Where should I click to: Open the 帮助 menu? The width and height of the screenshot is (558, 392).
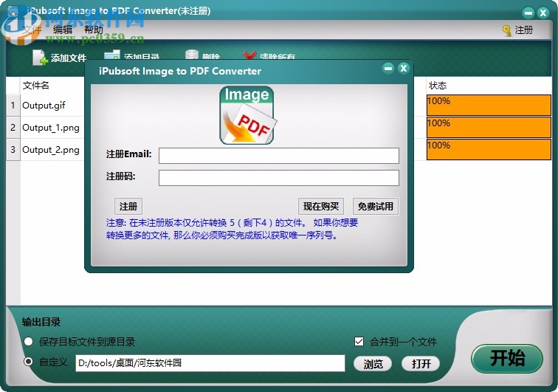coord(93,30)
